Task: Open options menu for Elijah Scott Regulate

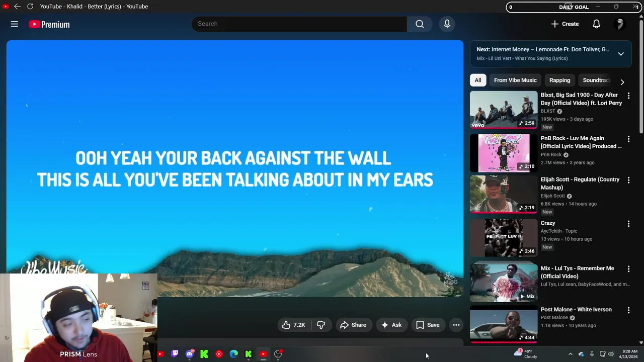Action: pos(628,180)
